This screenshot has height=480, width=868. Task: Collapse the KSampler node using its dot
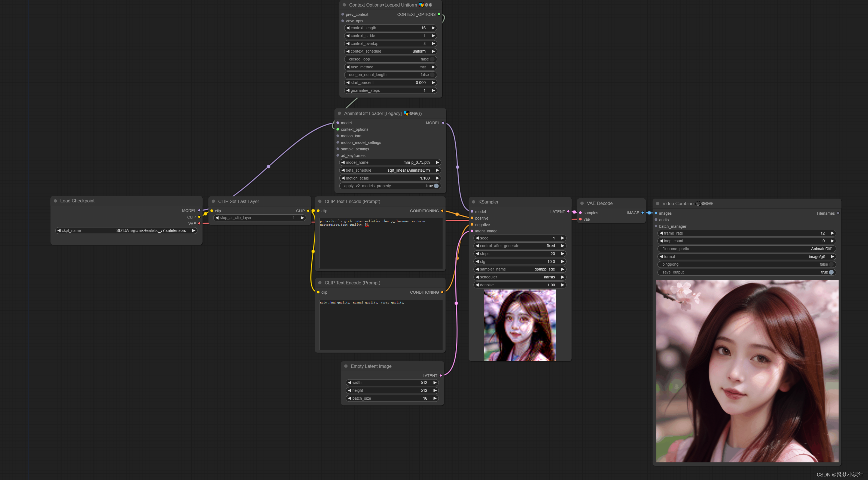[473, 202]
